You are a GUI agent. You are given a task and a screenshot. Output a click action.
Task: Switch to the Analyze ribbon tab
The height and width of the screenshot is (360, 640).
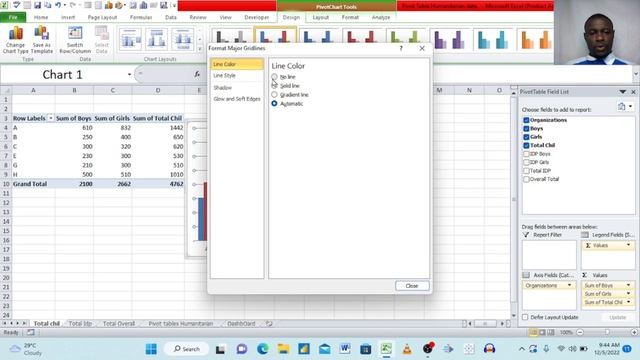(381, 17)
